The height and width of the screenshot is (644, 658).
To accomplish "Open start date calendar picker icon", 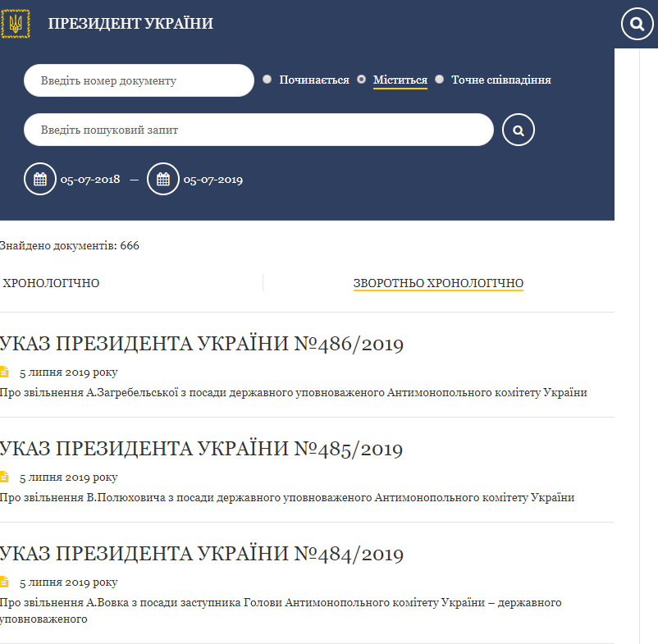I will (x=40, y=179).
